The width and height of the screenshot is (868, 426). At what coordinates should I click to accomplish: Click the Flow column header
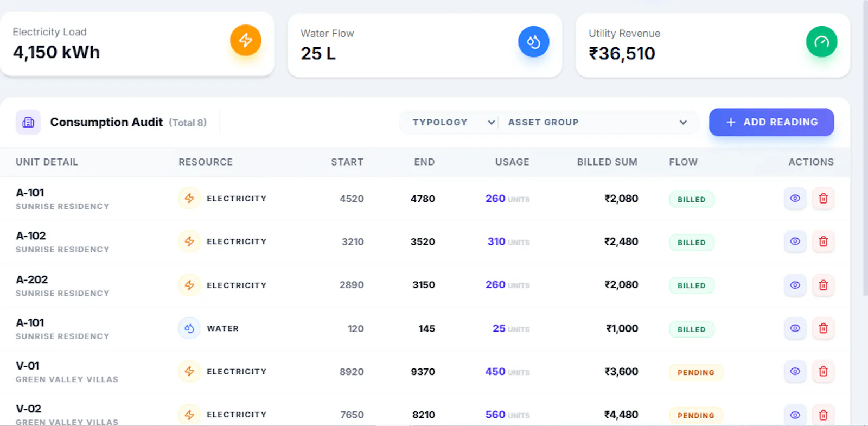click(684, 162)
